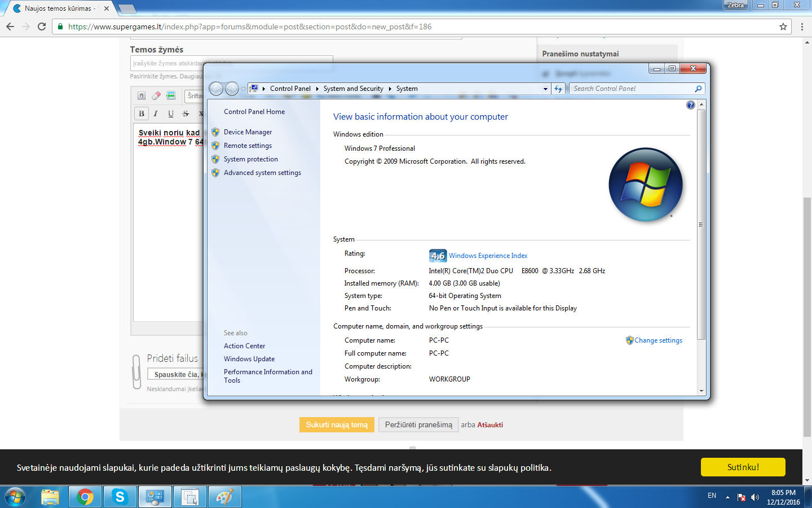Accept cookies with Sutinku! button
The height and width of the screenshot is (508, 812).
(743, 467)
